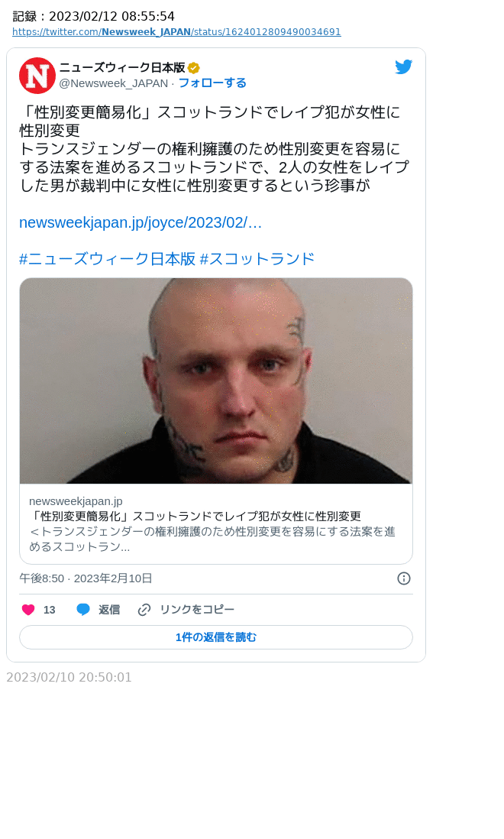This screenshot has height=839, width=504.
Task: Click the Newsweek N profile avatar
Action: coord(37,76)
